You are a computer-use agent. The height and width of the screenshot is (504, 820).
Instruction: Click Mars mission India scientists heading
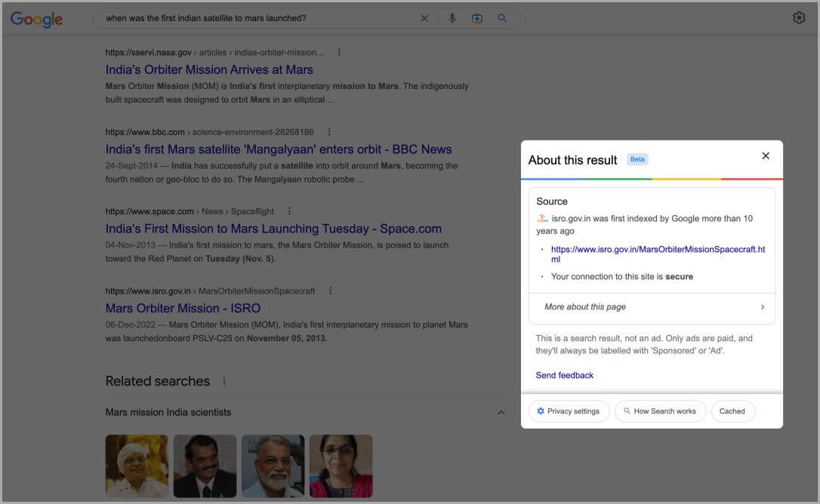(x=168, y=412)
